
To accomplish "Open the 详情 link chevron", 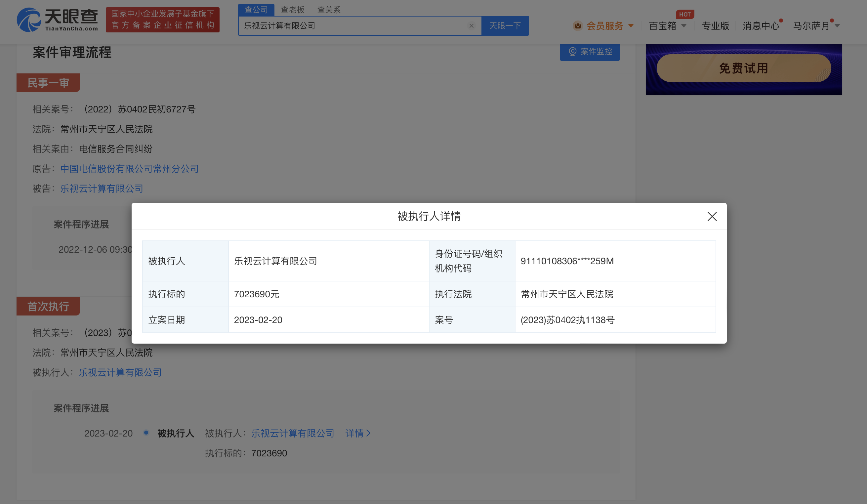I will pos(368,433).
